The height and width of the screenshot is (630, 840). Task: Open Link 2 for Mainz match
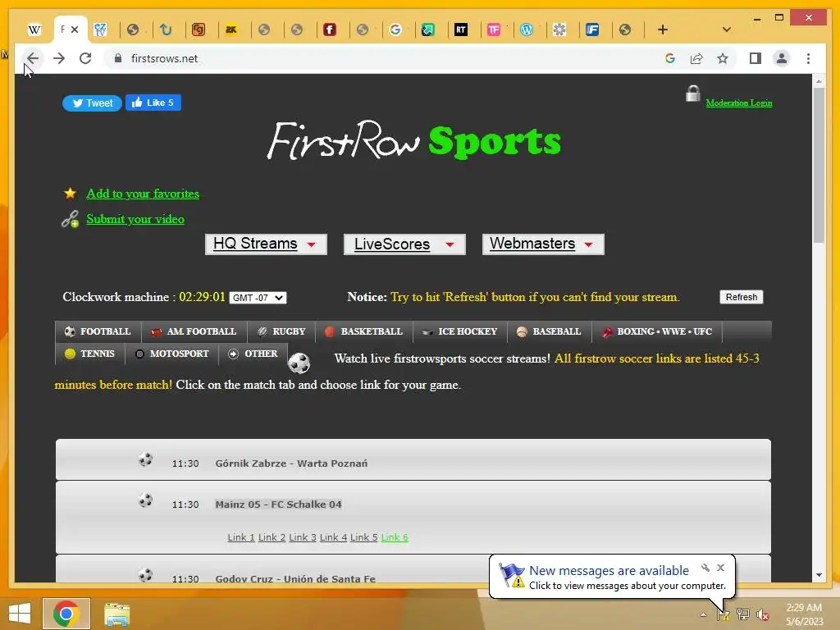click(x=272, y=537)
